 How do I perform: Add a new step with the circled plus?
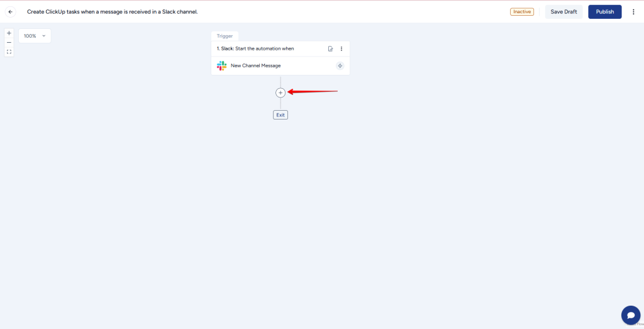pyautogui.click(x=280, y=92)
